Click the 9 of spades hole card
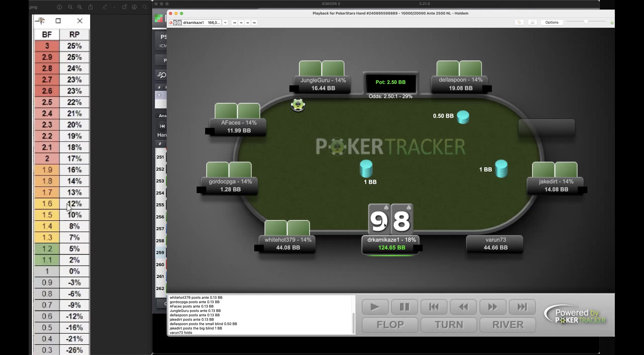Viewport: 644px width, 355px height. (x=379, y=219)
